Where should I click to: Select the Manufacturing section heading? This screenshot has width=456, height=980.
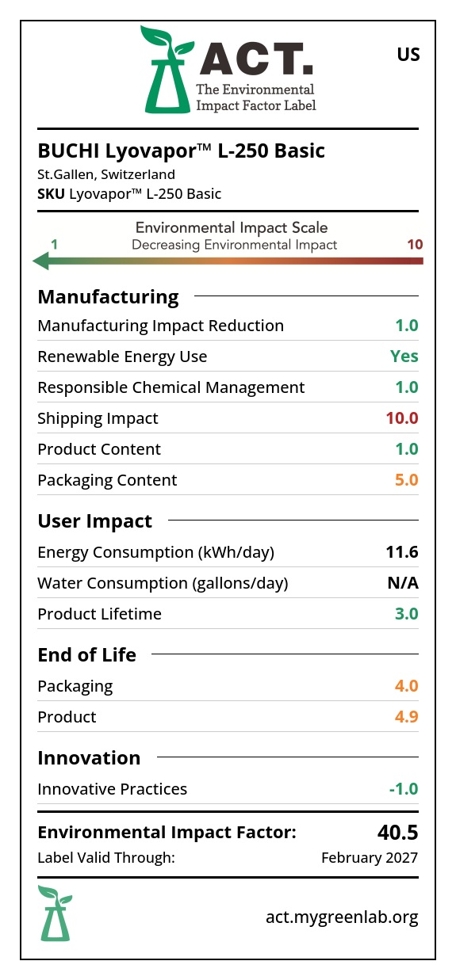(x=109, y=297)
